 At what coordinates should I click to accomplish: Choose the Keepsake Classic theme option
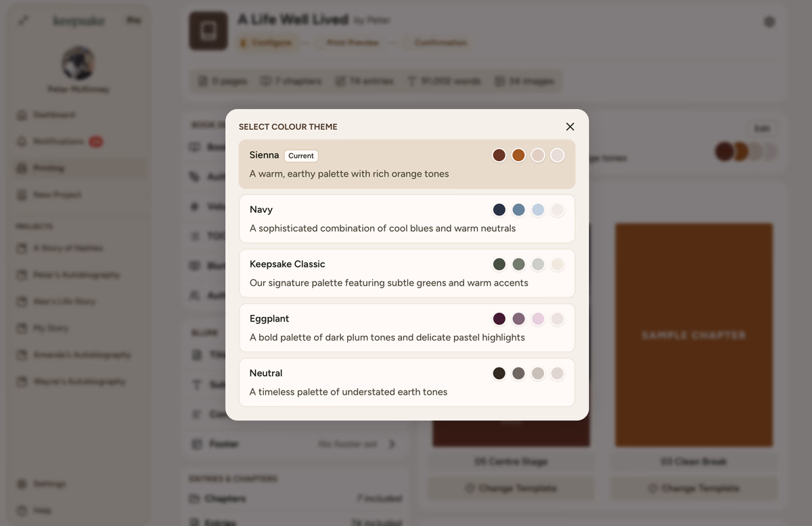click(x=407, y=273)
